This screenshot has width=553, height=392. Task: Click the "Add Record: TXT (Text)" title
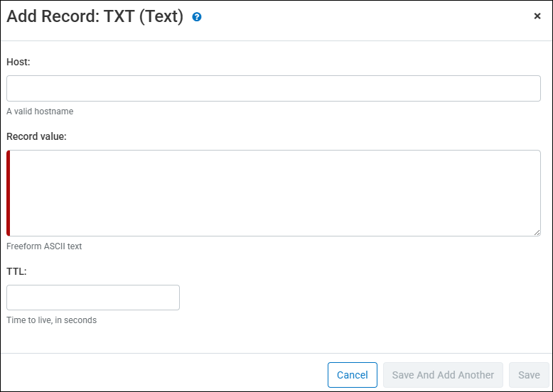(95, 16)
